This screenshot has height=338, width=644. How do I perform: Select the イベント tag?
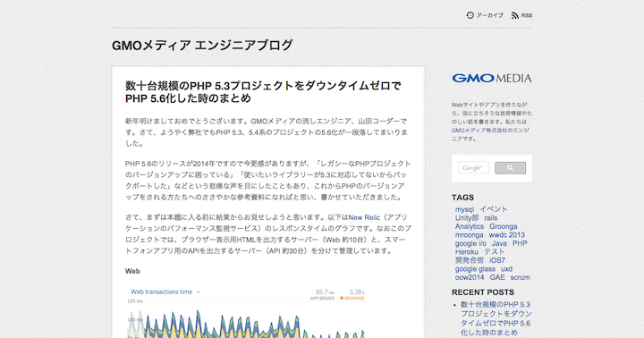click(494, 209)
